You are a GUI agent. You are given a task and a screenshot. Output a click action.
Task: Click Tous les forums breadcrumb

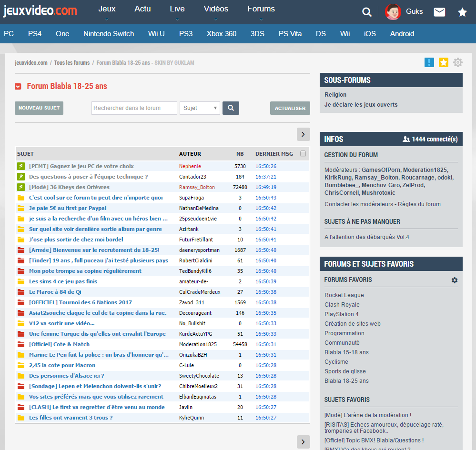72,63
